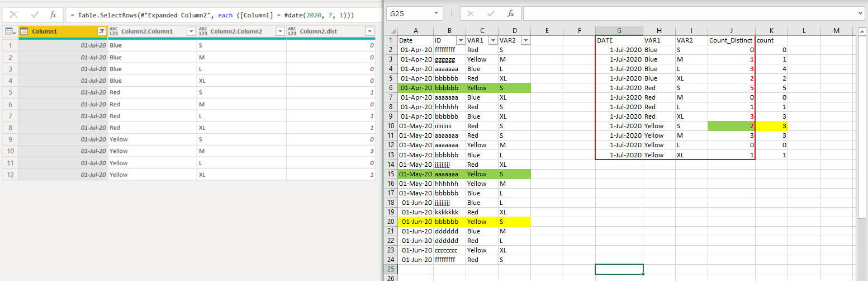Select row number 5 in Power Query grid
The width and height of the screenshot is (868, 281).
coord(10,92)
